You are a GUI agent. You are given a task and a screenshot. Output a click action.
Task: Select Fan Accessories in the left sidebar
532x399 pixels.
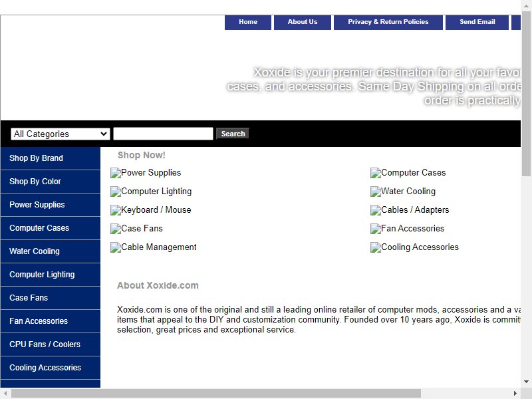[51, 321]
